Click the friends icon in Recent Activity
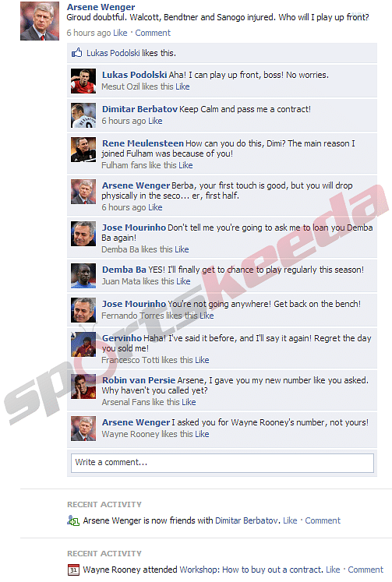392x582 pixels. click(x=73, y=520)
